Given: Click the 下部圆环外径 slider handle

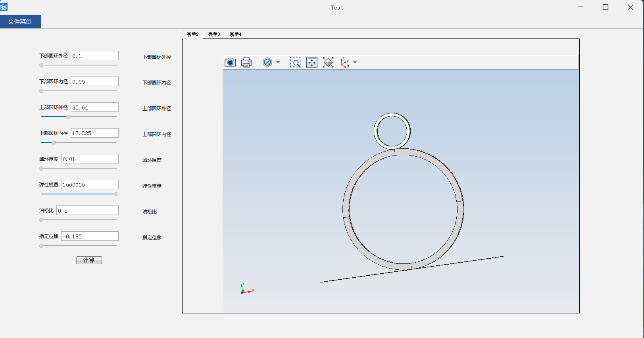Looking at the screenshot, I should [x=41, y=65].
